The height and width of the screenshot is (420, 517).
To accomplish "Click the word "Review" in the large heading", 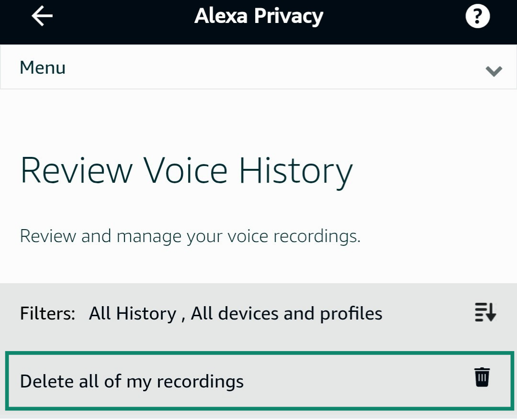I will [77, 171].
